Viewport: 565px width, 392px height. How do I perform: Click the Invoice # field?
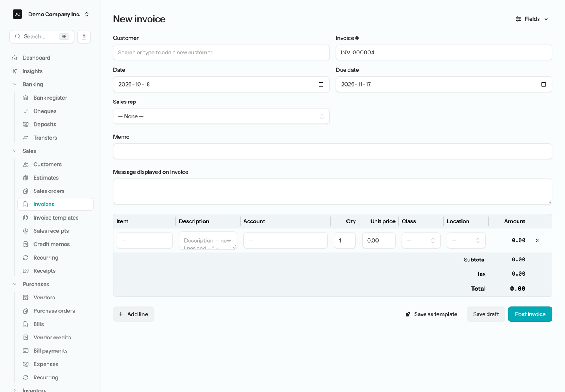[x=444, y=53]
